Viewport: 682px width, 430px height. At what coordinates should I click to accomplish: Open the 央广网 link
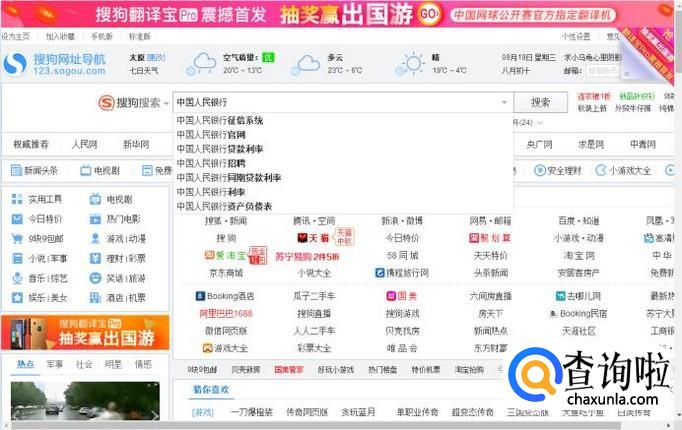pyautogui.click(x=539, y=144)
